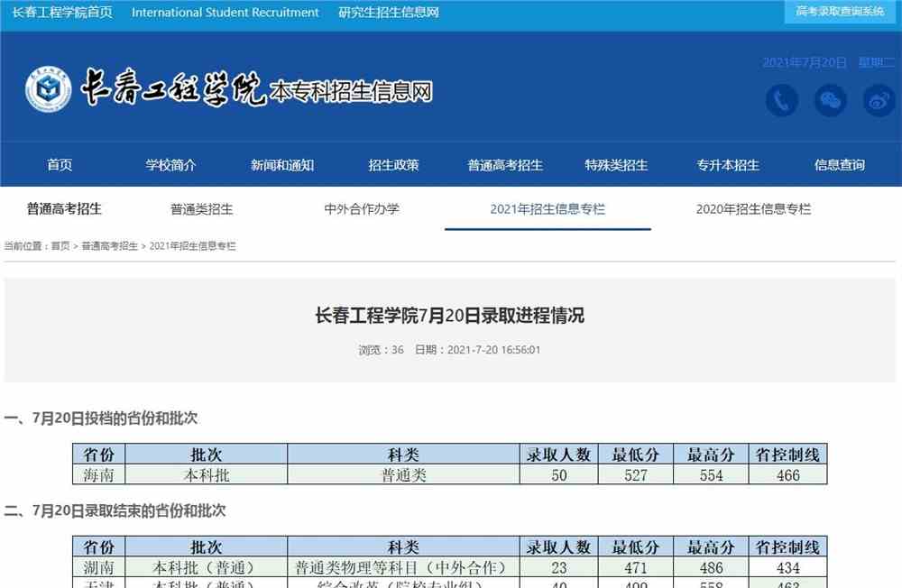Click the value 486 in 湖南 row

711,568
